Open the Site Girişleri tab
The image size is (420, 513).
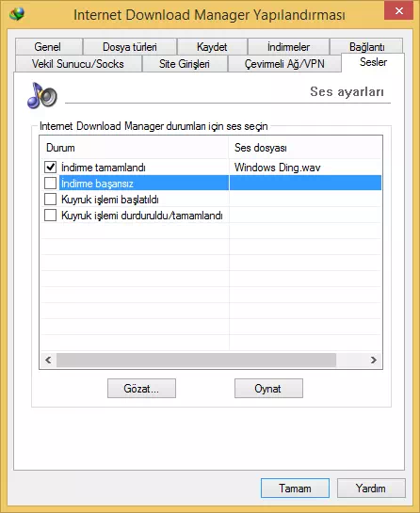coord(185,63)
